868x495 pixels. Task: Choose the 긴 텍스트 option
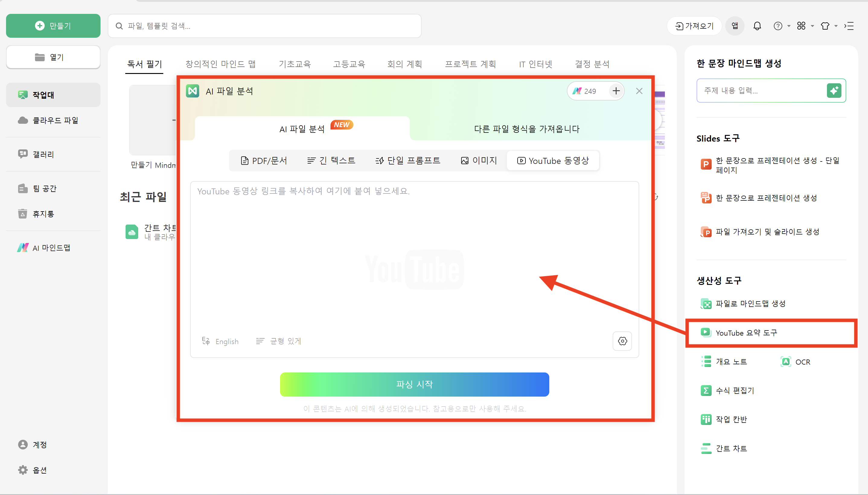click(331, 160)
